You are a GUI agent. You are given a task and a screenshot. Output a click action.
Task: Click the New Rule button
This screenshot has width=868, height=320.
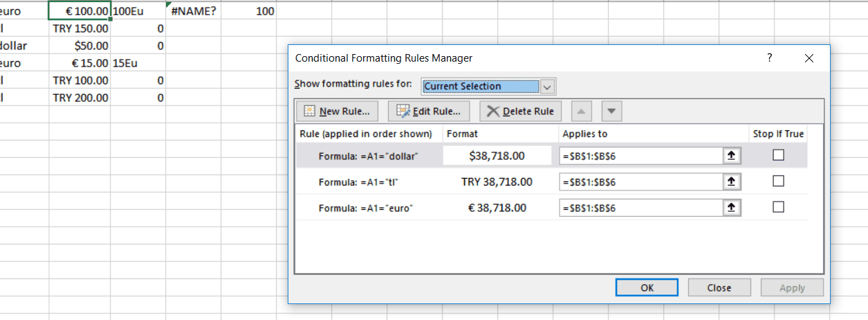point(338,111)
